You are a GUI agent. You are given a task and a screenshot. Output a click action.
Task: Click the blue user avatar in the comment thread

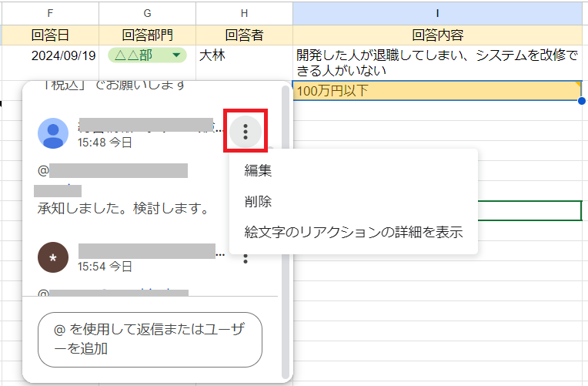coord(53,133)
